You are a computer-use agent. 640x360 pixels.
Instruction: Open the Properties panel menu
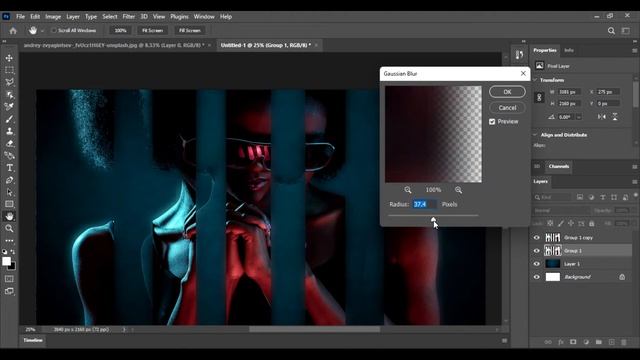pos(635,51)
